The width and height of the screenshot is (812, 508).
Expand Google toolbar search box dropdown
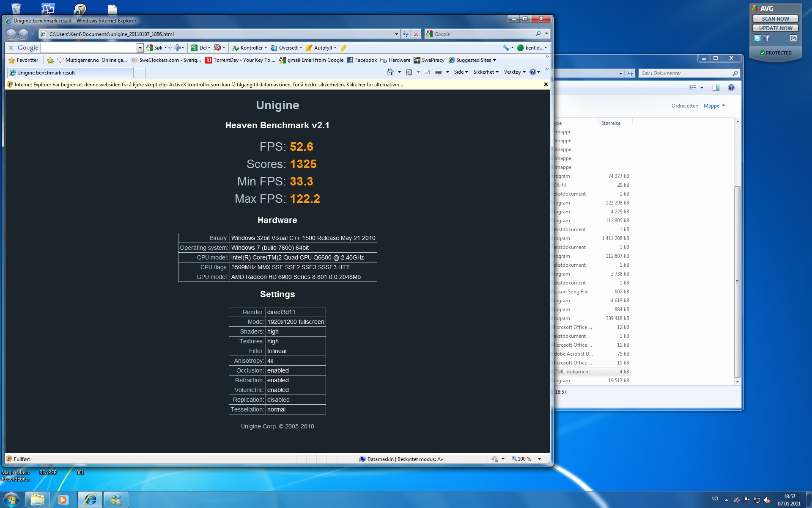click(x=140, y=48)
